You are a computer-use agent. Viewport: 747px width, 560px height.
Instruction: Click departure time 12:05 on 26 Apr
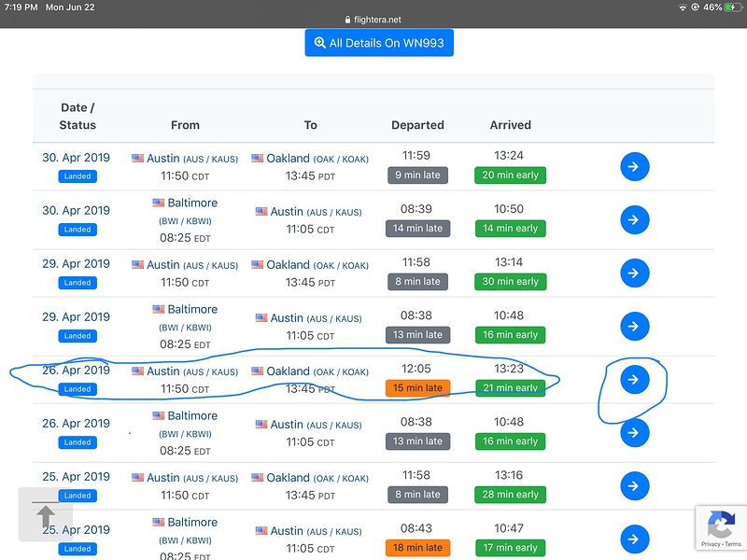point(416,369)
